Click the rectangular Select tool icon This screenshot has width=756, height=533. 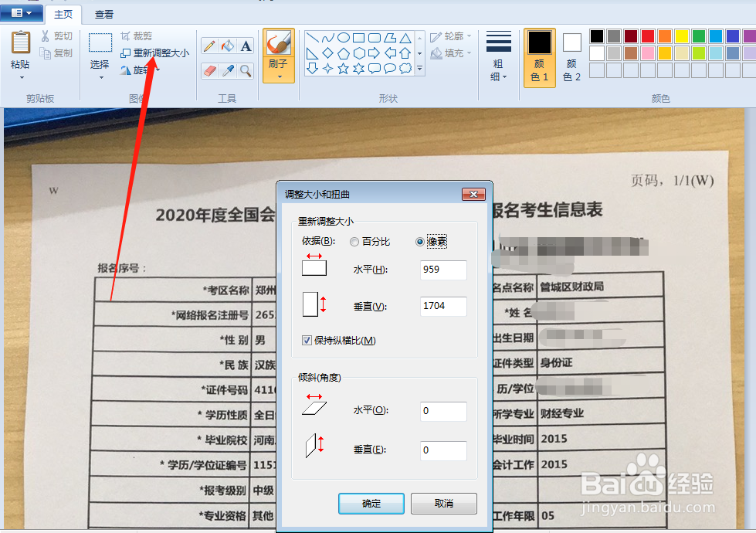(x=100, y=43)
